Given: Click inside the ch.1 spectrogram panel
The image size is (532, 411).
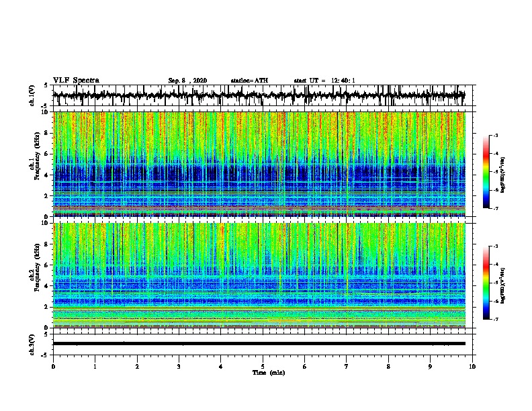Looking at the screenshot, I should (x=259, y=164).
